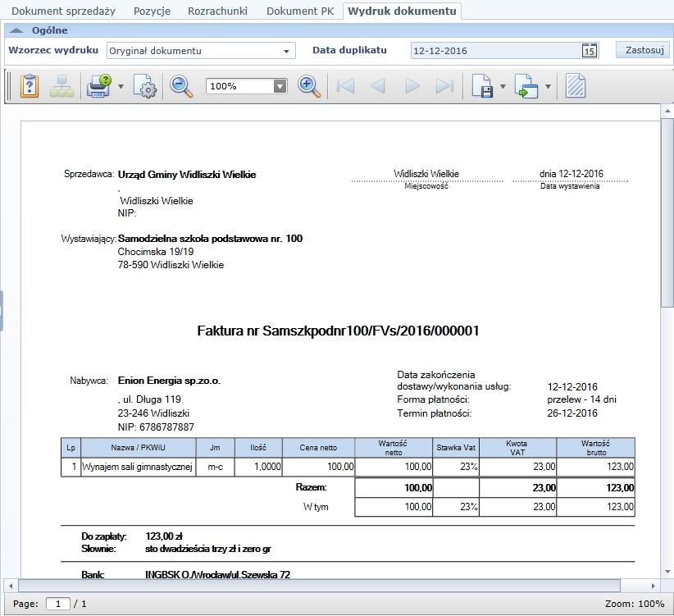The image size is (674, 616).
Task: Expand the export-to-window format dropdown arrow
Action: (x=548, y=86)
